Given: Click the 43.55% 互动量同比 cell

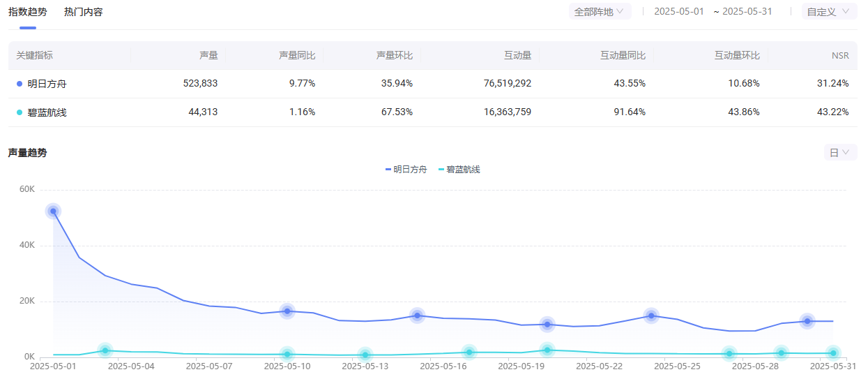Looking at the screenshot, I should pyautogui.click(x=630, y=84).
